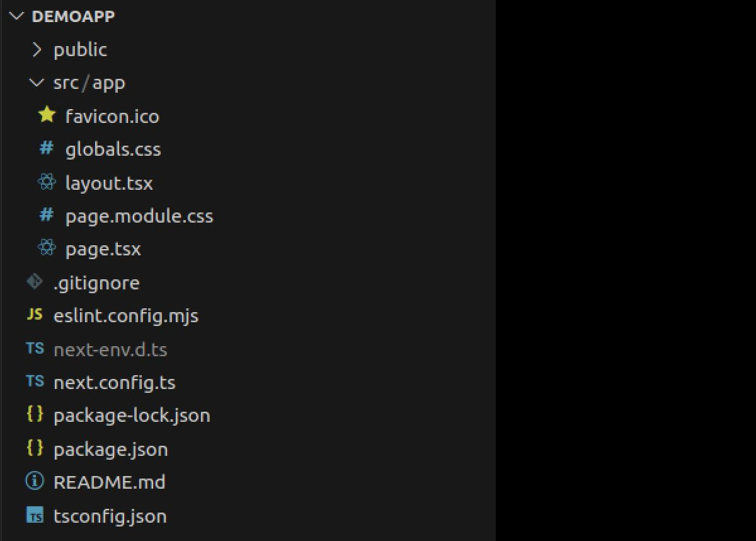
Task: Click the DEMOAPP section header title
Action: point(73,16)
